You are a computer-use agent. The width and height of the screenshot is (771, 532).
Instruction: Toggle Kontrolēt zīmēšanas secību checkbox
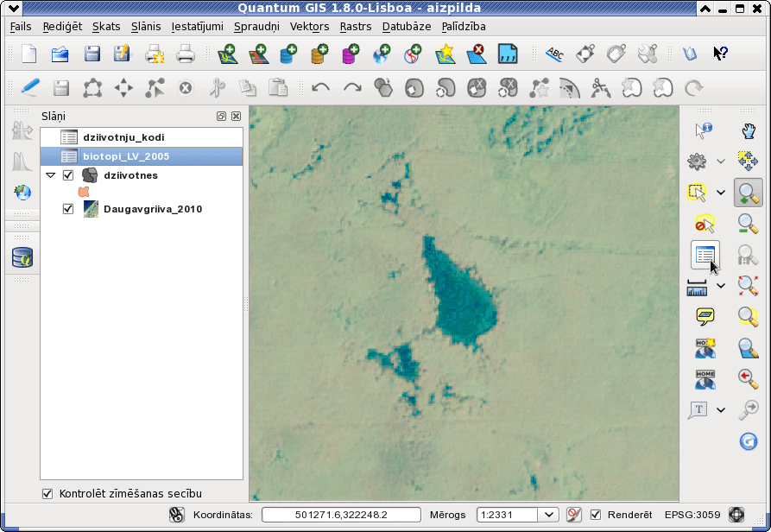[47, 494]
